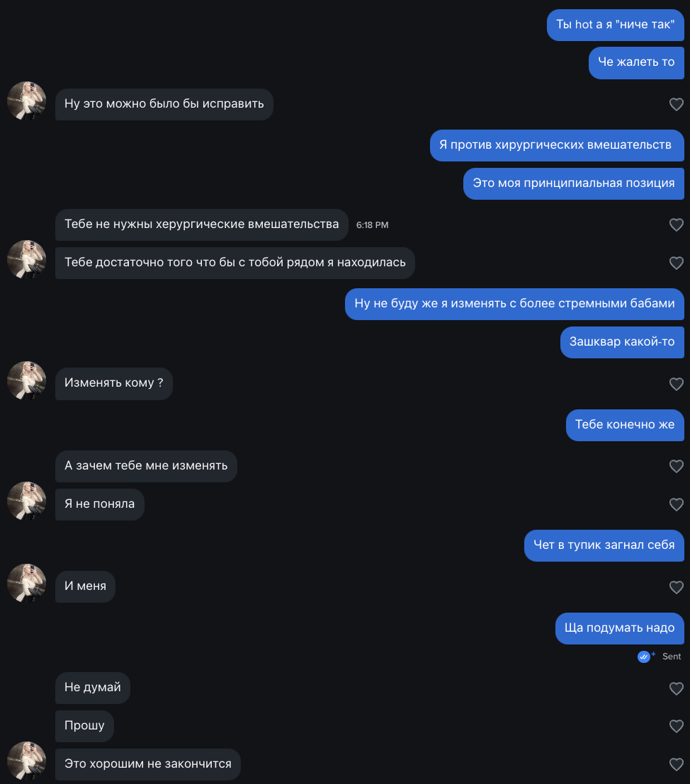Select sent message "Зашквар какой-то"
The width and height of the screenshot is (690, 784).
coord(622,342)
